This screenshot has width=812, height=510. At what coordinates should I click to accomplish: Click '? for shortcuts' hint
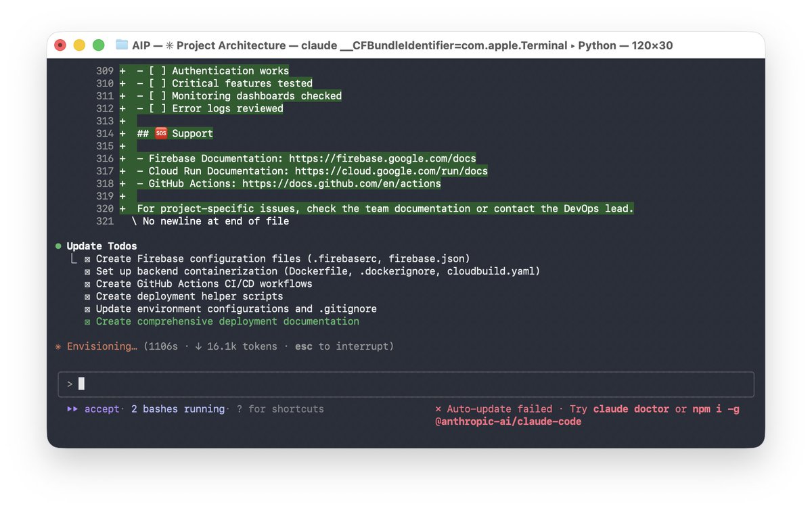[280, 409]
